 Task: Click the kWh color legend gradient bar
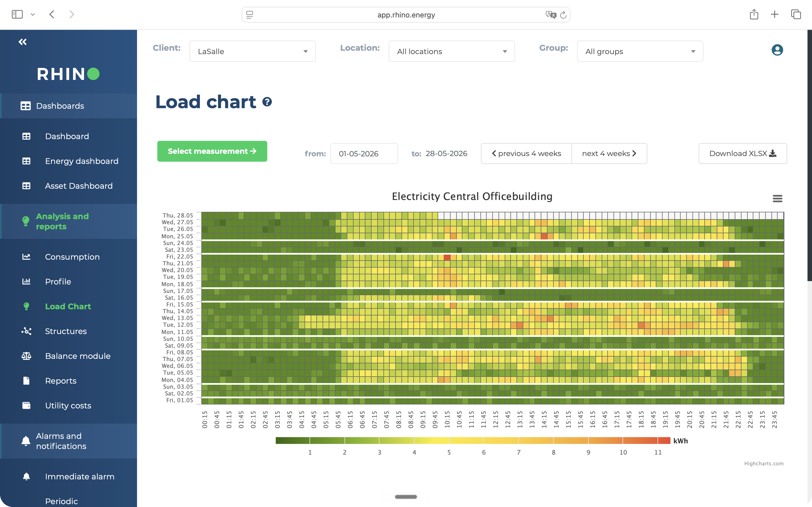pyautogui.click(x=473, y=441)
